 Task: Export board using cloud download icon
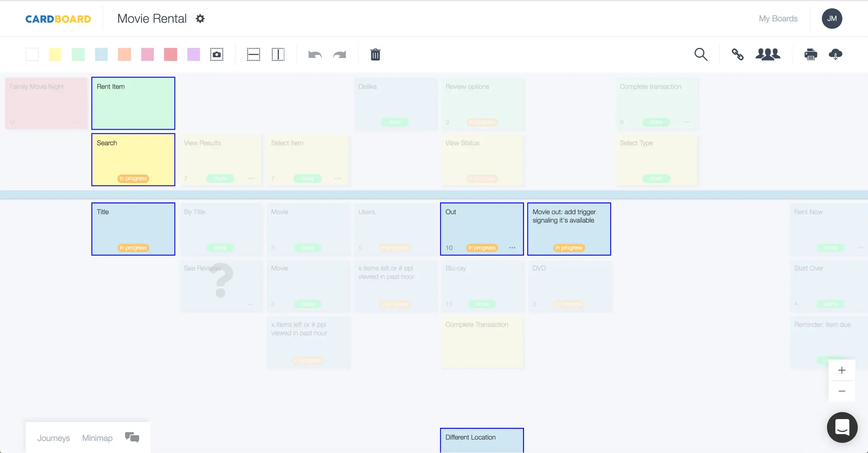coord(835,54)
